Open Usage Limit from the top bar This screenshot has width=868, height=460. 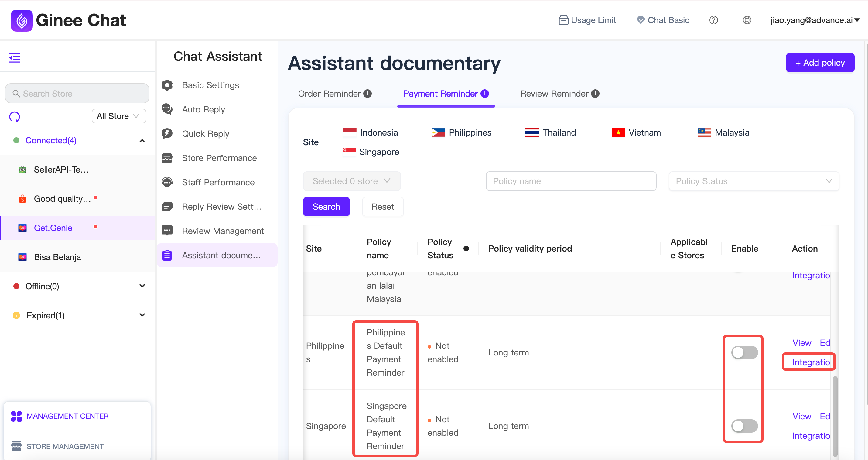587,20
